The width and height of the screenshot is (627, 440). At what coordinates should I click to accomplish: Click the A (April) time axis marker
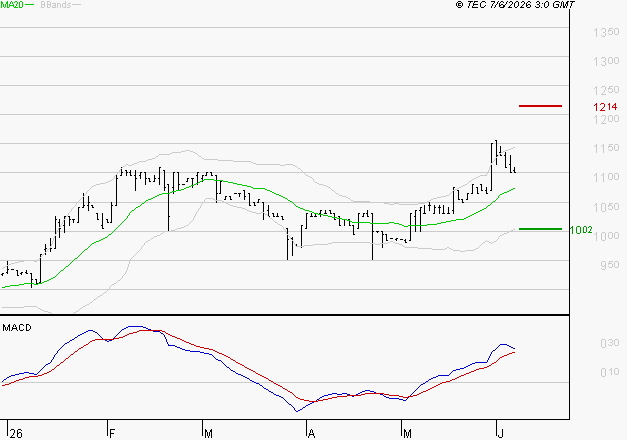pos(312,434)
